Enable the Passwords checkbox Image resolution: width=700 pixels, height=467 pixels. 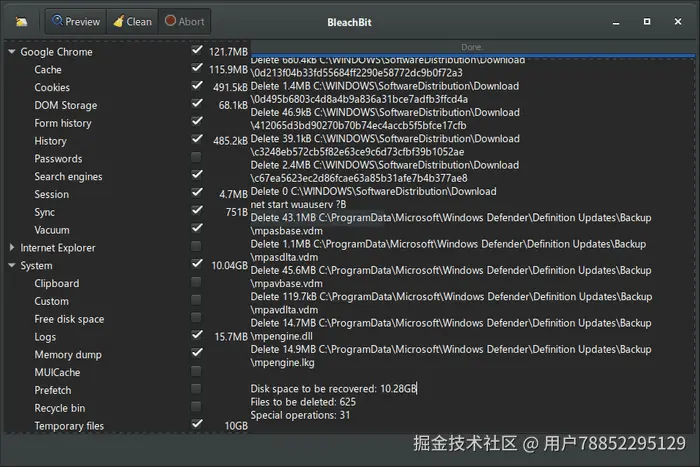[196, 157]
